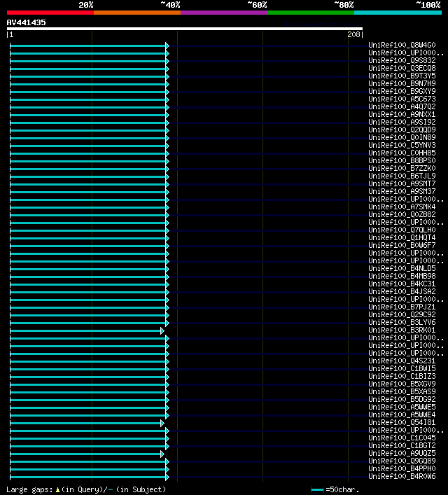Select the UniRef100_B4NLD5 label
448x495 pixels.
coord(402,268)
